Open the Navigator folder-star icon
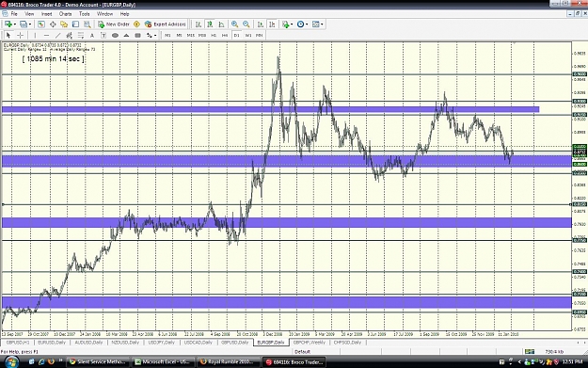 coord(64,24)
